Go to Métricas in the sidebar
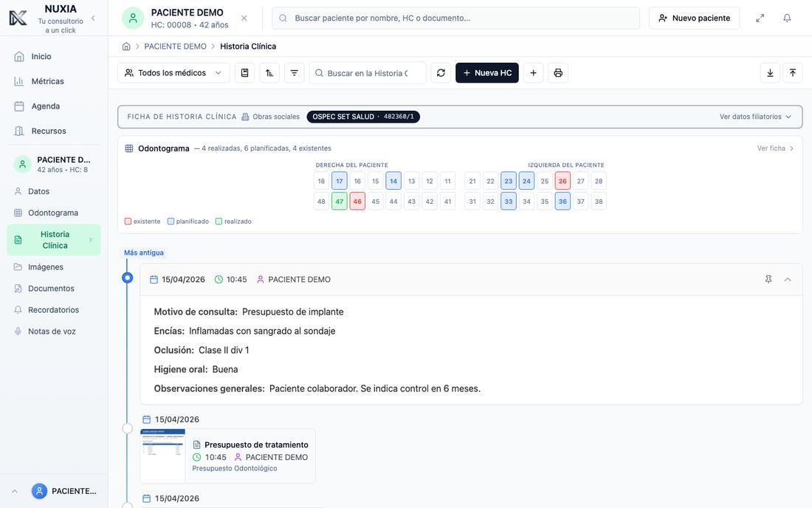 click(x=54, y=81)
